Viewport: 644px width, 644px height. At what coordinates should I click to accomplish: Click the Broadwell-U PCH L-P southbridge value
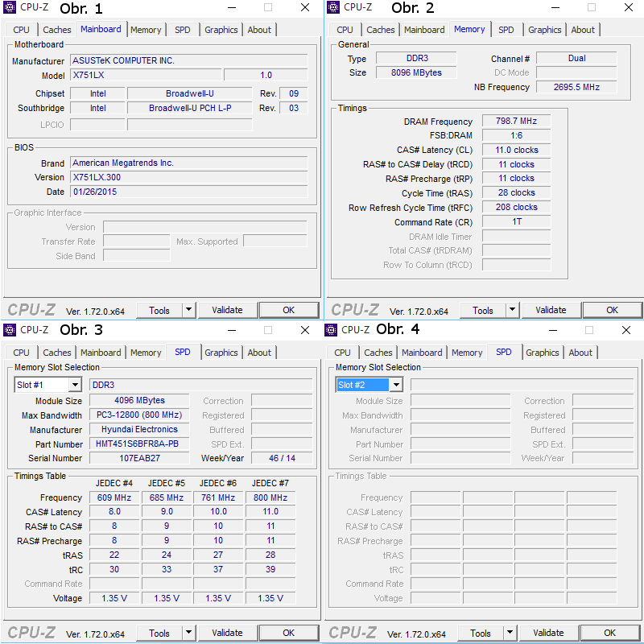(190, 108)
